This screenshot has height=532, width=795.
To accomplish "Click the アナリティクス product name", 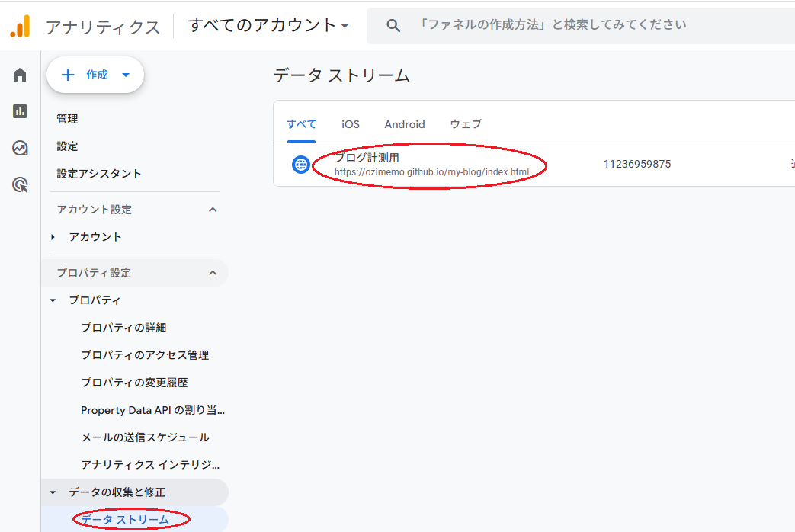I will (103, 27).
